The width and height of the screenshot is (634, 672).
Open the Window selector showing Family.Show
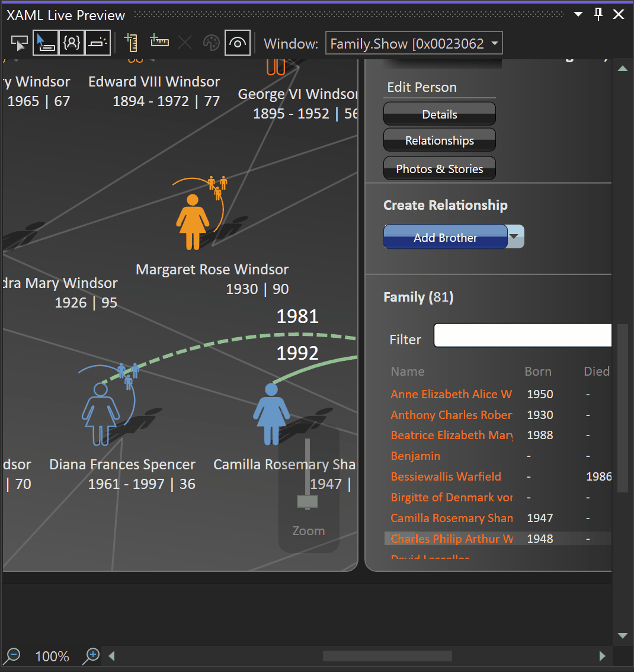[x=414, y=43]
